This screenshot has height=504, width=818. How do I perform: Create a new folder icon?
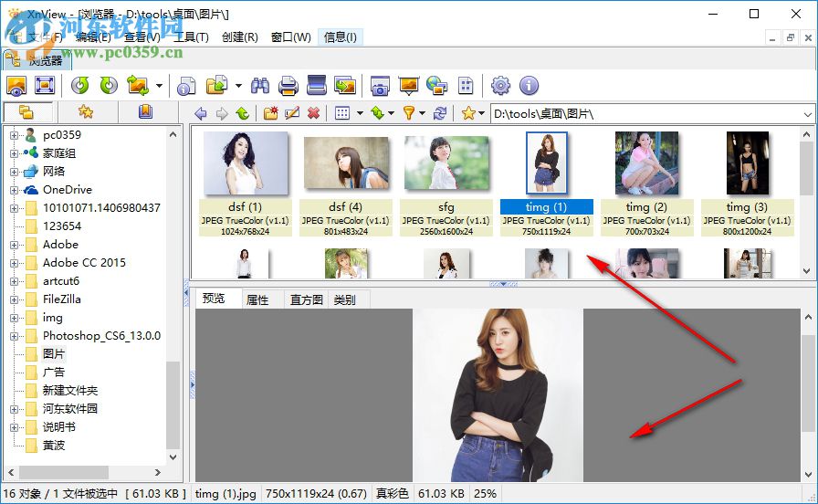(x=270, y=113)
